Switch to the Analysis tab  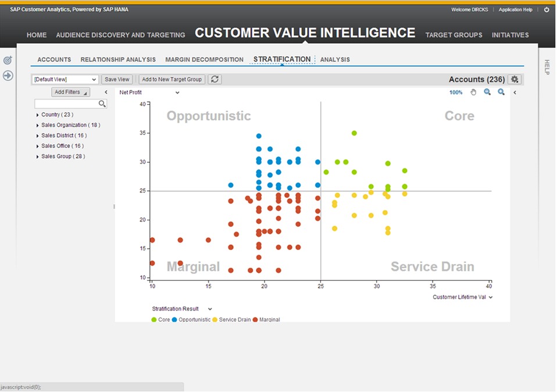[335, 60]
